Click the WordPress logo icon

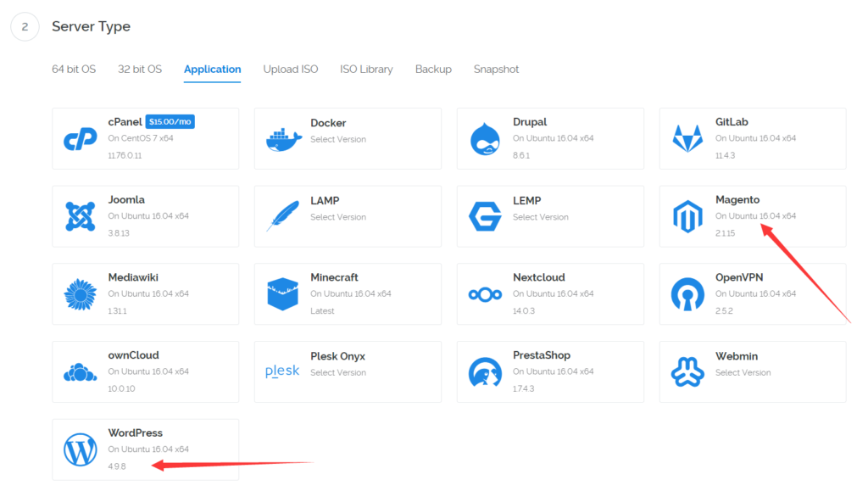tap(81, 449)
